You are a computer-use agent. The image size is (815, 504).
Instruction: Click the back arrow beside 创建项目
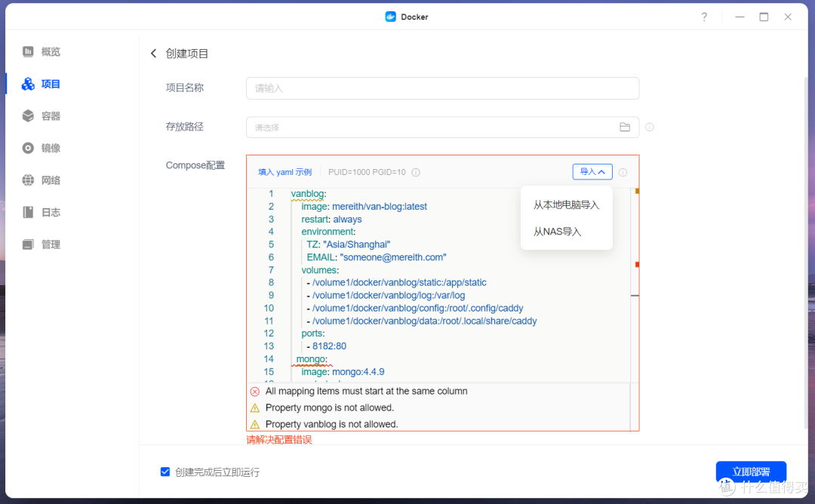[x=153, y=54]
